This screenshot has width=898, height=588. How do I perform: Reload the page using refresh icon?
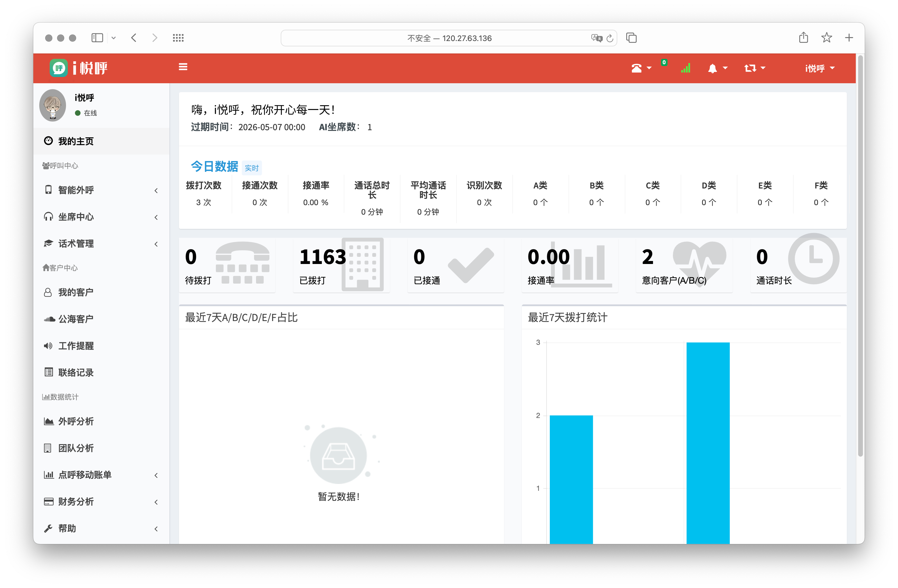[x=610, y=38]
